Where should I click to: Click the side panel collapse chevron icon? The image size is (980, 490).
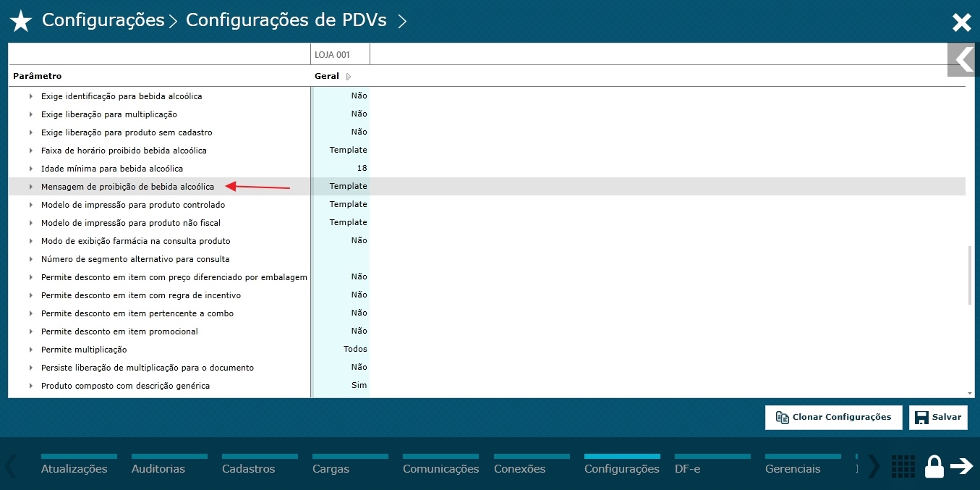click(x=963, y=59)
